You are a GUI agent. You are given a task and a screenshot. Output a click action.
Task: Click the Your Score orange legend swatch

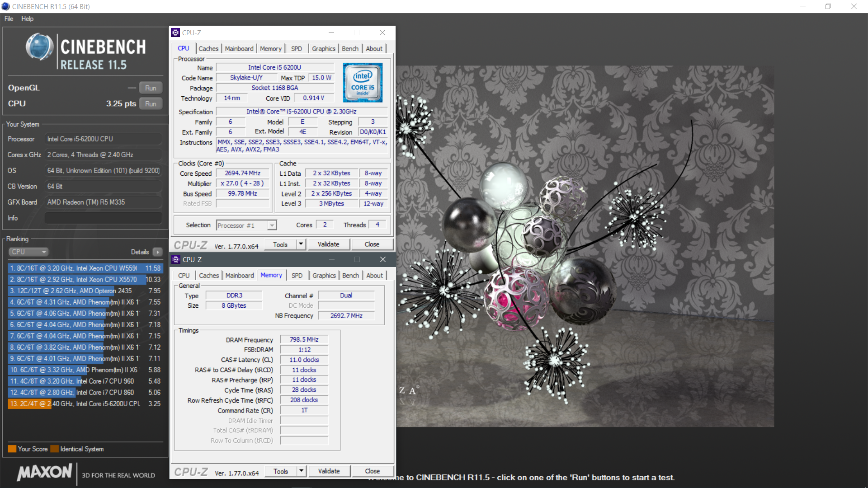pyautogui.click(x=12, y=449)
